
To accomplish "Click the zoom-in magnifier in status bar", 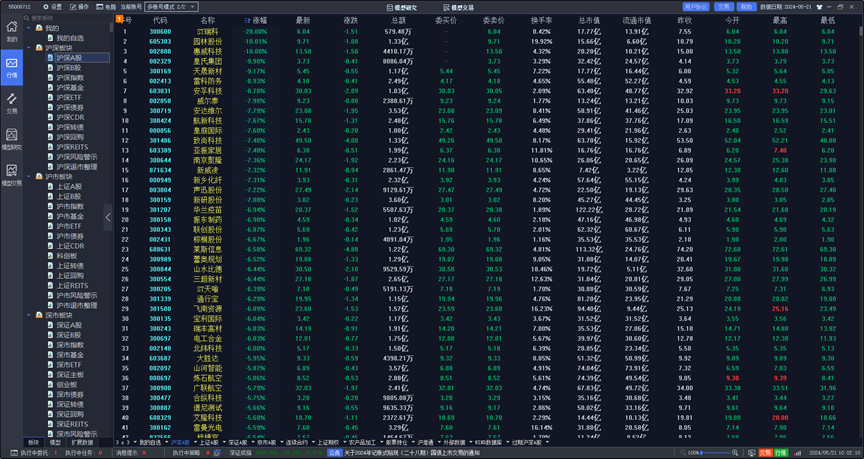I will pos(735,453).
